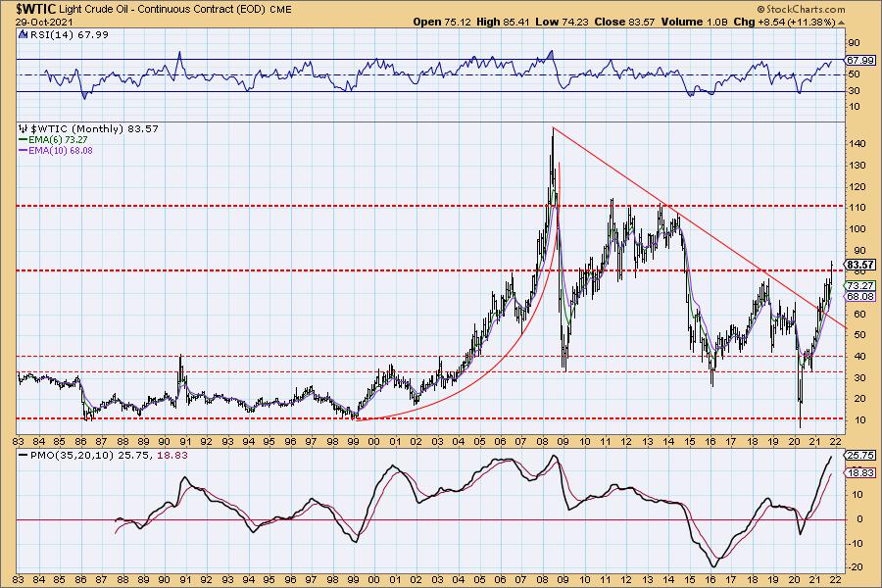Viewport: 882px width, 588px height.
Task: Click the 100 price axis label
Action: [857, 229]
